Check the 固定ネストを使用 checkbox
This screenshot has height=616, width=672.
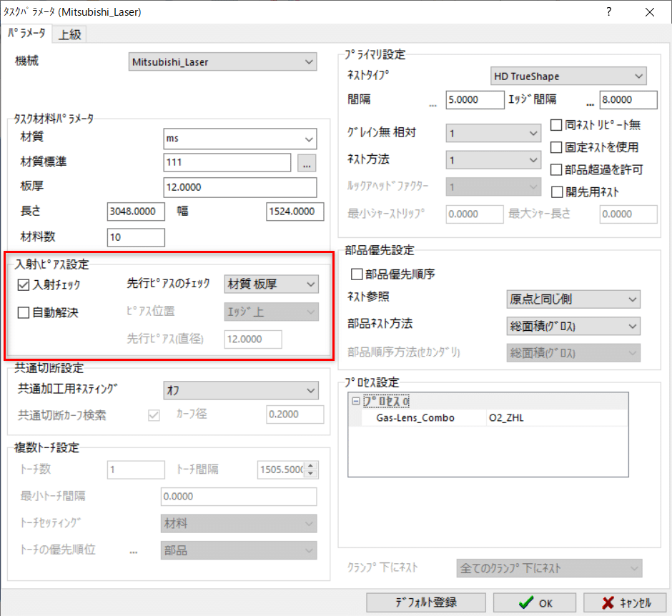pos(556,147)
